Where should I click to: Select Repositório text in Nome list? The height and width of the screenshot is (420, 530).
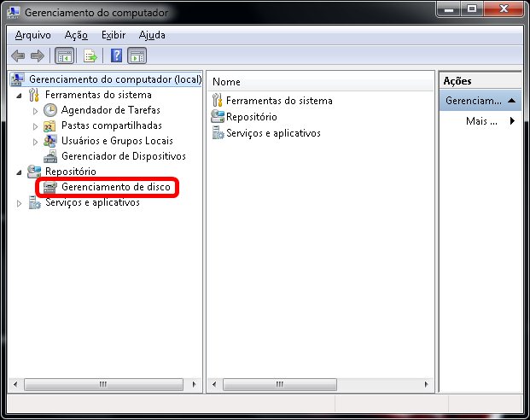point(252,117)
